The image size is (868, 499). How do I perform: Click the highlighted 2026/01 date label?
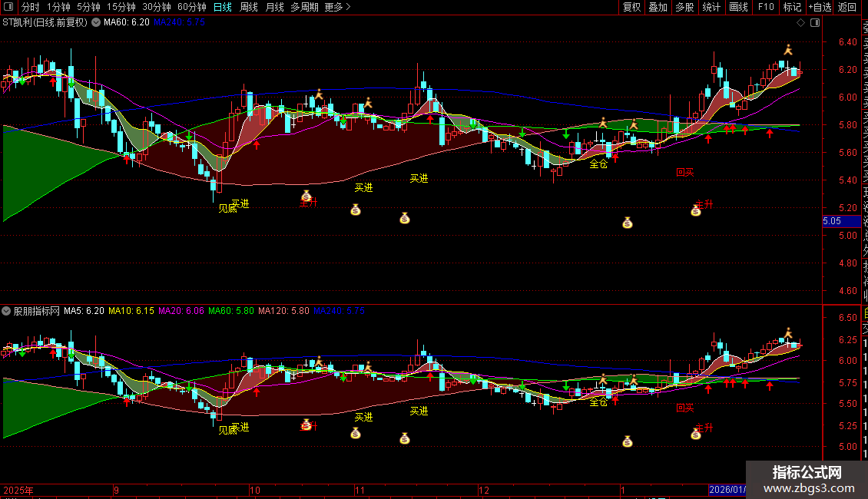[727, 490]
